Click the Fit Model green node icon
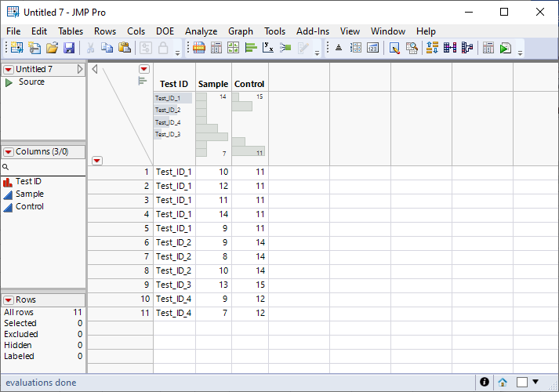 pyautogui.click(x=285, y=47)
